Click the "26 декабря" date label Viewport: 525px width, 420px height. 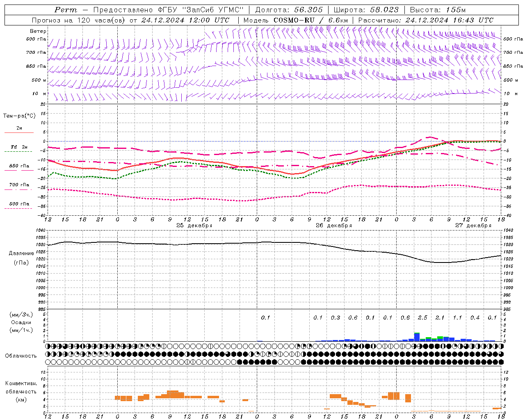[333, 226]
